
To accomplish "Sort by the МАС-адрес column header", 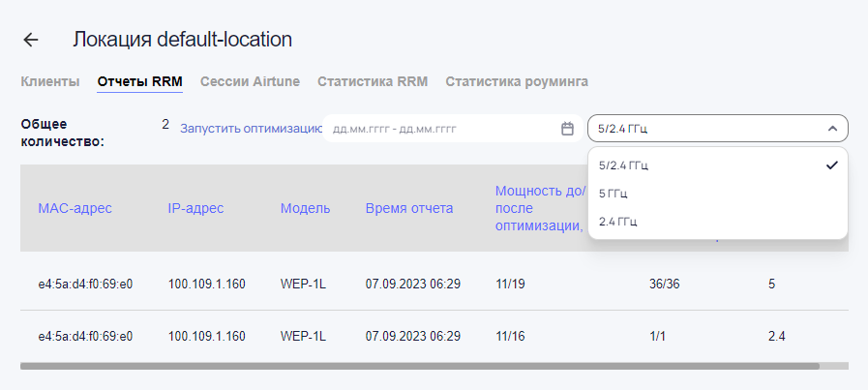I will (x=75, y=208).
